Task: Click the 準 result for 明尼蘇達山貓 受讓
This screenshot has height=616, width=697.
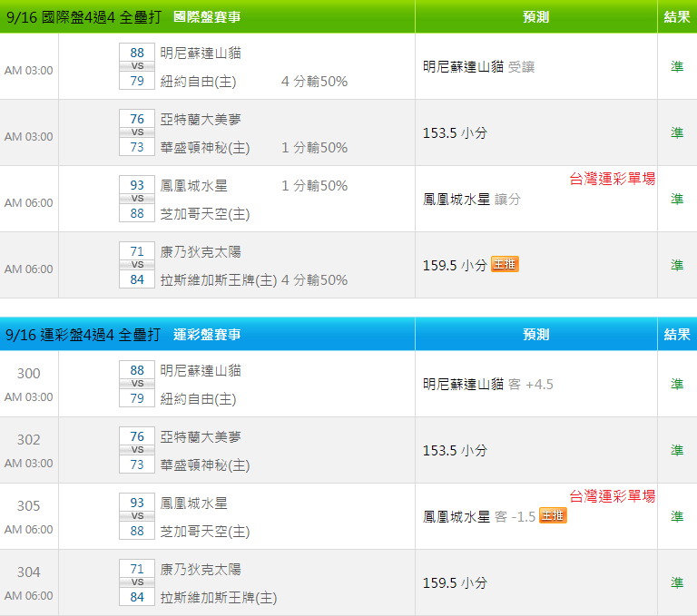Action: 677,66
